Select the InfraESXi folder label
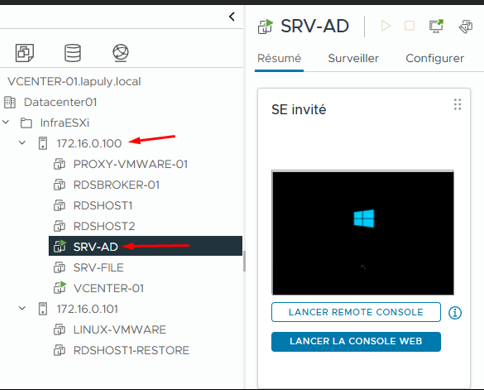 (65, 123)
